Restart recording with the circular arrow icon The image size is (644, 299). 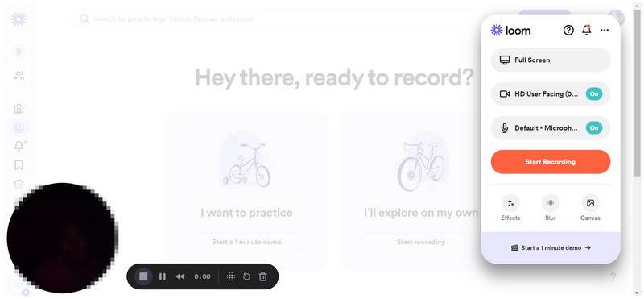[246, 276]
